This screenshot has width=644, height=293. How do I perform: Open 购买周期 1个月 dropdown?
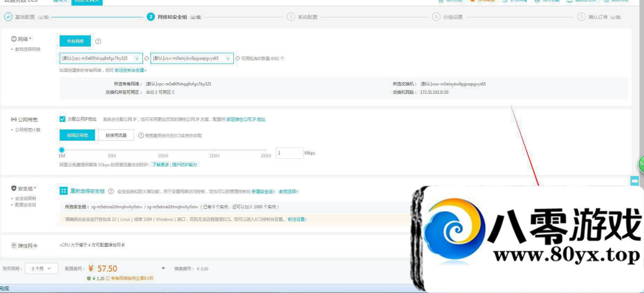[41, 268]
